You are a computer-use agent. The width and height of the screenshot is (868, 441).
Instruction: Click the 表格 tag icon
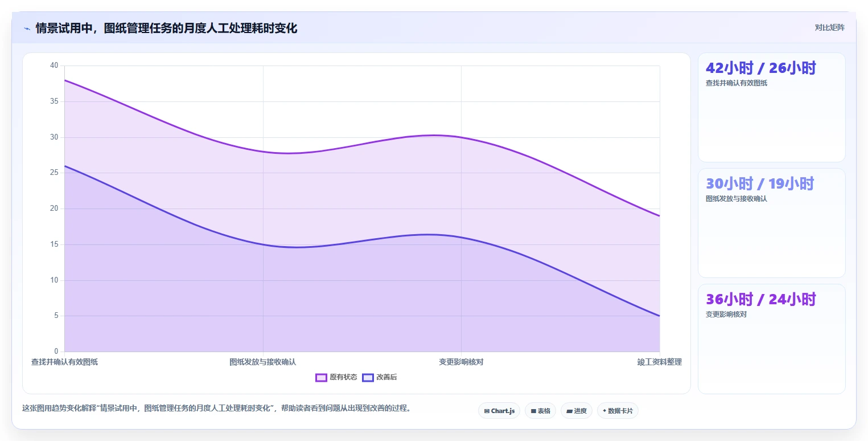click(x=533, y=411)
